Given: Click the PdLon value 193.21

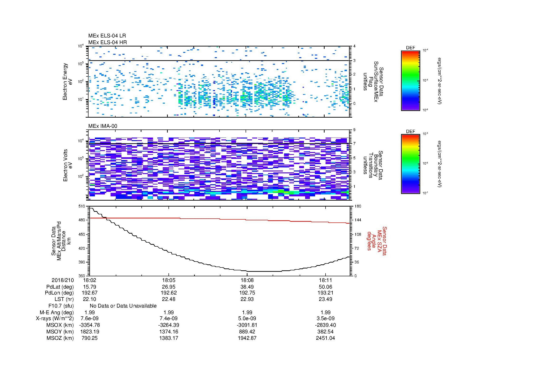Looking at the screenshot, I should (325, 293).
